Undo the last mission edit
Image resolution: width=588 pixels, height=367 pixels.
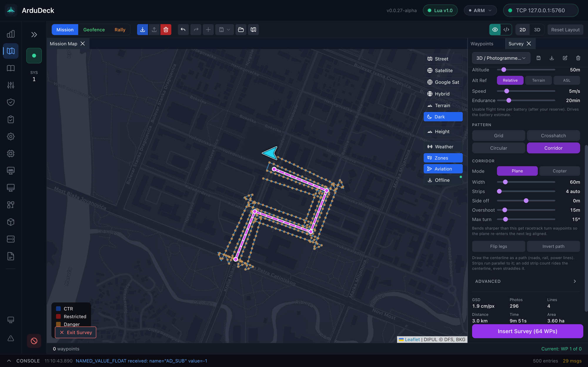183,30
